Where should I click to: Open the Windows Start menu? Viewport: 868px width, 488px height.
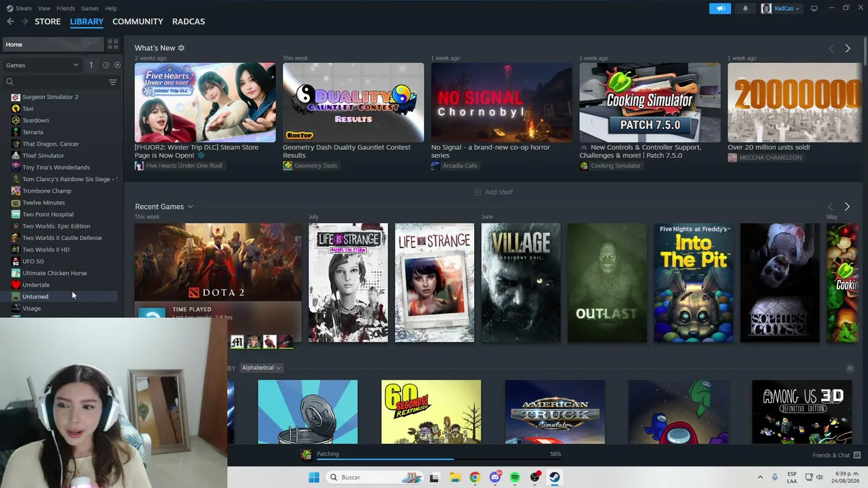(313, 477)
